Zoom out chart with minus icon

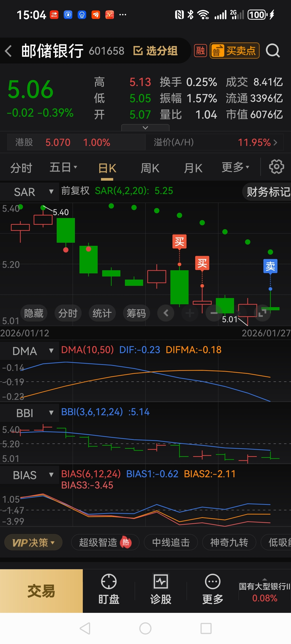(x=214, y=313)
